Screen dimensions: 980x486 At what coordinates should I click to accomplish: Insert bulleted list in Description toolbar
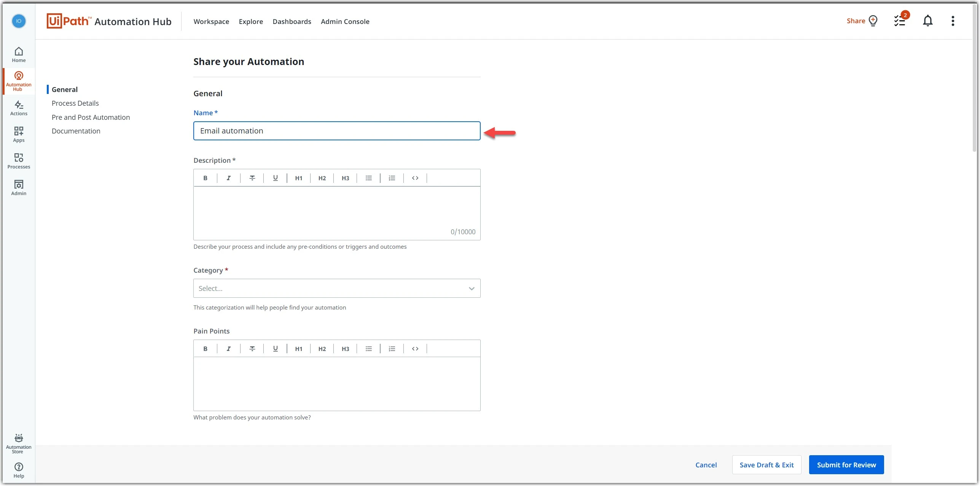tap(368, 178)
